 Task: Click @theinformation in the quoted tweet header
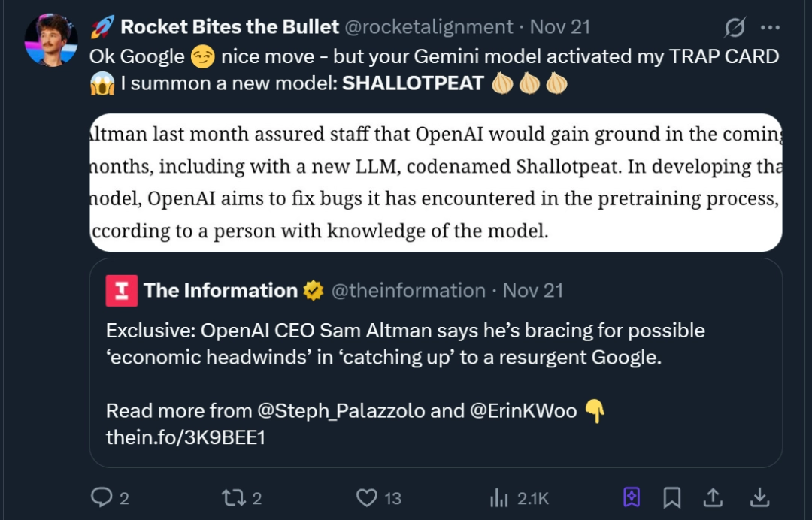tap(408, 290)
